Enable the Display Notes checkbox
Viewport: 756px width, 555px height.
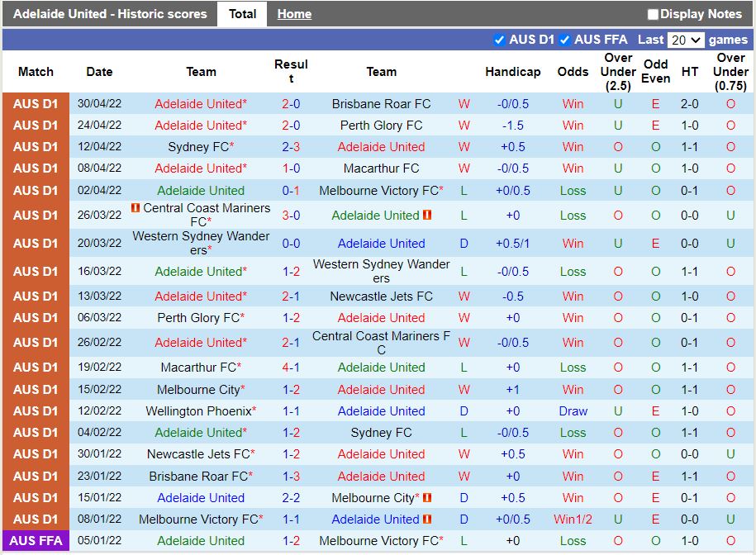(x=652, y=13)
